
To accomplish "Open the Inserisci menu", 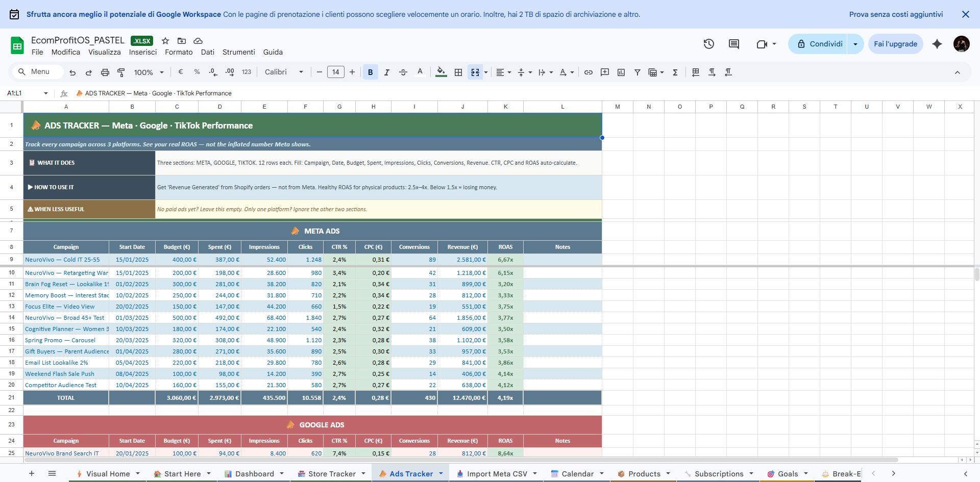I will pyautogui.click(x=143, y=52).
